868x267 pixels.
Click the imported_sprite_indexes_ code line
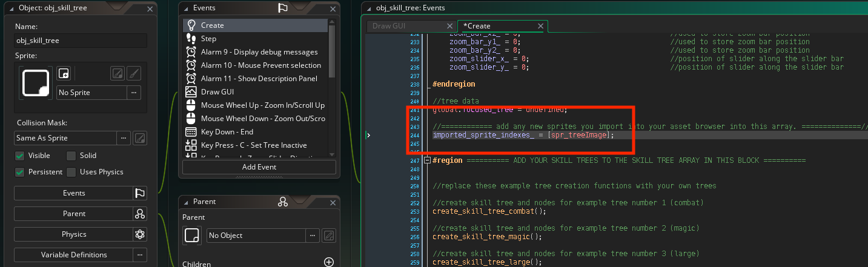pos(523,135)
